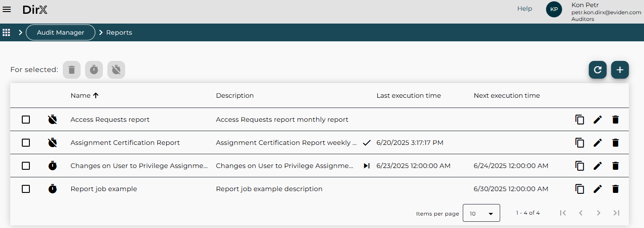Open the Help link
The width and height of the screenshot is (644, 228).
click(524, 8)
